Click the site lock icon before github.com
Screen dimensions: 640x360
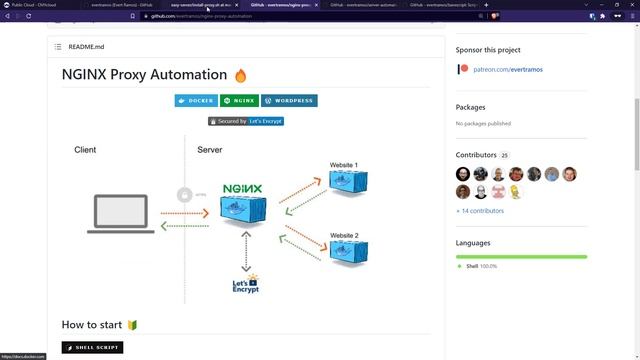coord(146,16)
